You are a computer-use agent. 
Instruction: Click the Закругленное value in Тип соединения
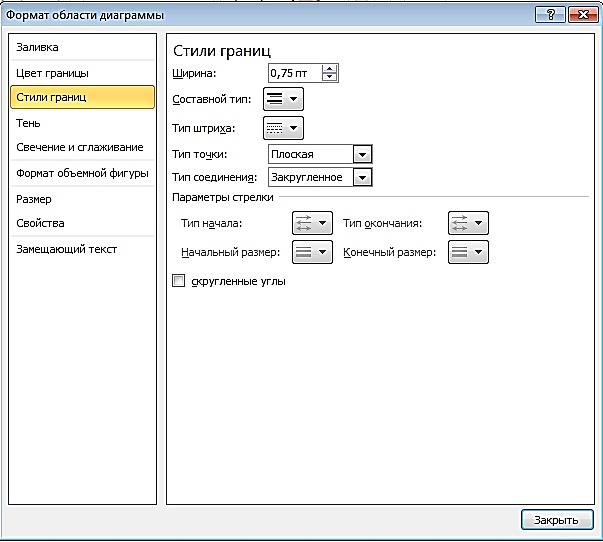[x=307, y=178]
